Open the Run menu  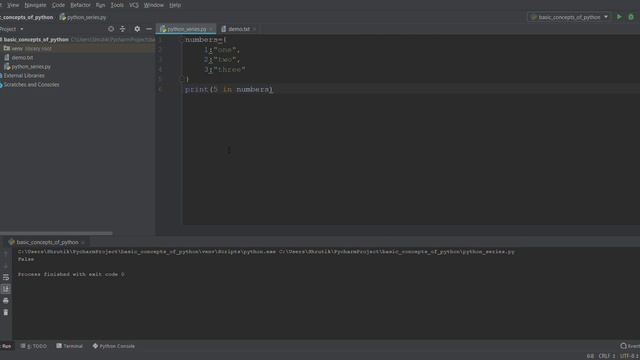(x=100, y=5)
